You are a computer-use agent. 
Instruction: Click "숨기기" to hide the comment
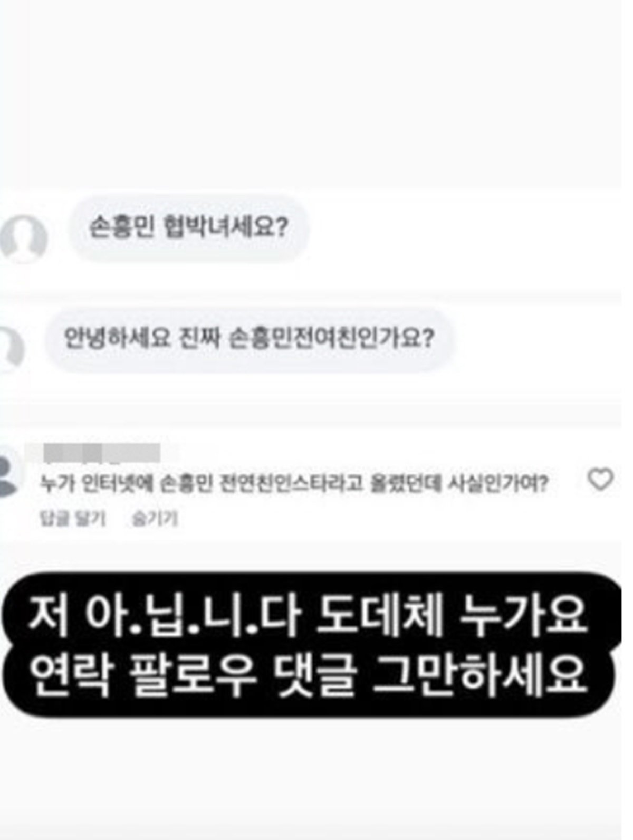tap(154, 519)
